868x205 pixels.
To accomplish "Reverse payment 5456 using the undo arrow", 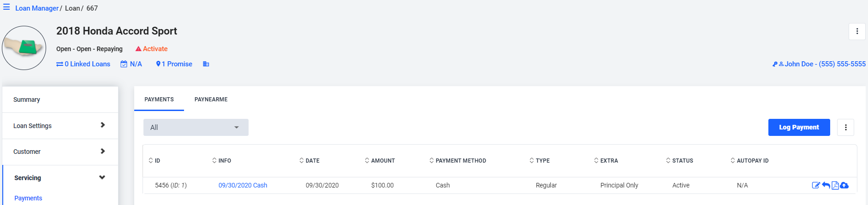I will (x=826, y=185).
